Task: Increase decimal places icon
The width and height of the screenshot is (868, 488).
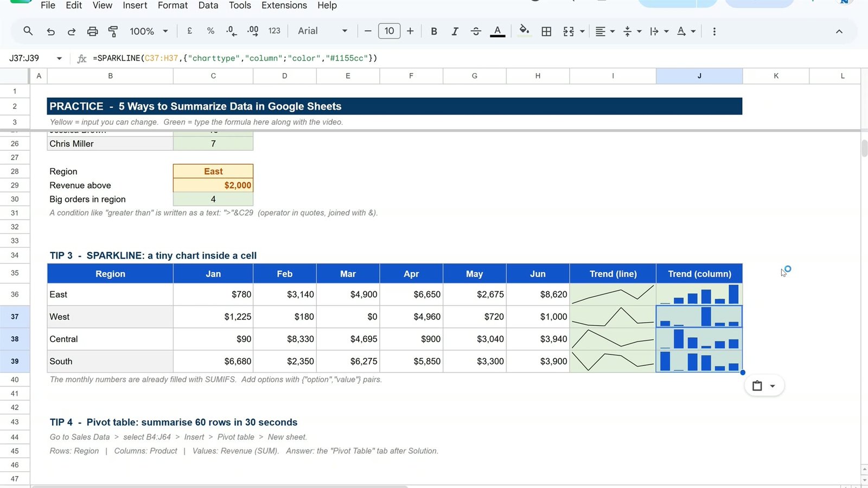Action: click(x=253, y=31)
